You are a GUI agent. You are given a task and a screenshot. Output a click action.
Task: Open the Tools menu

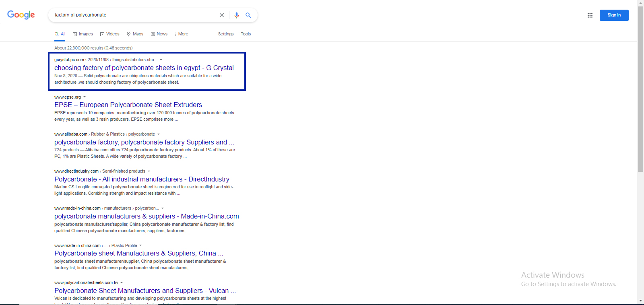[246, 34]
